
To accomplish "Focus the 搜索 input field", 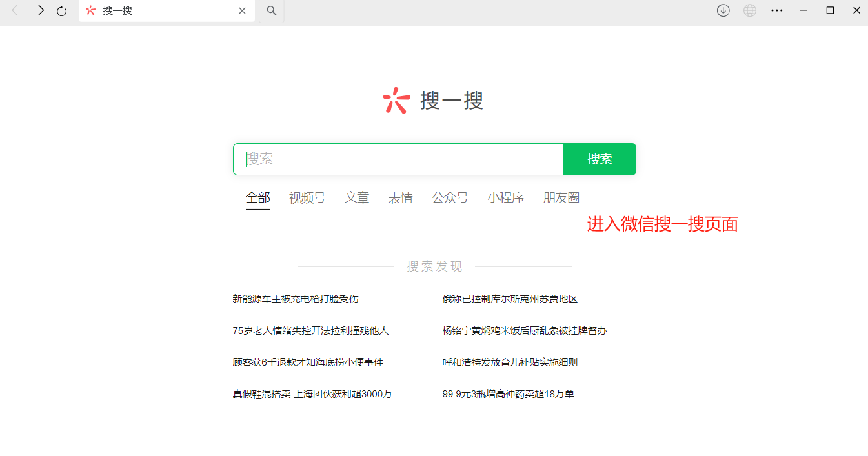I will (398, 159).
